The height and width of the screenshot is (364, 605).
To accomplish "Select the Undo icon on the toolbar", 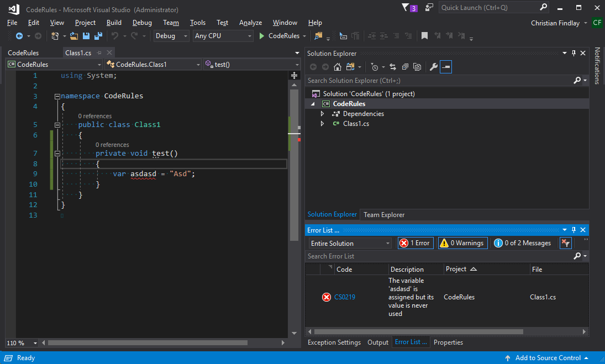I will tap(115, 35).
